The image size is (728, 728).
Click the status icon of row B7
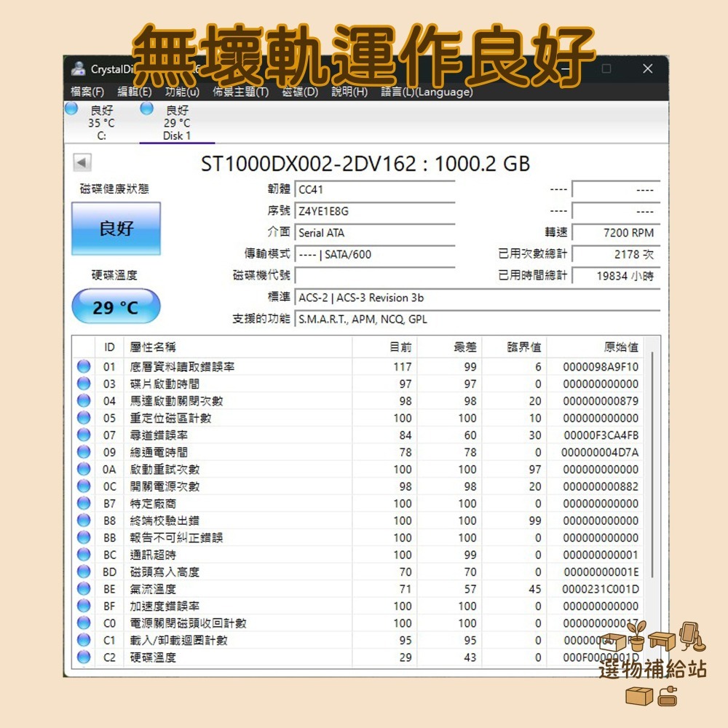pos(84,503)
